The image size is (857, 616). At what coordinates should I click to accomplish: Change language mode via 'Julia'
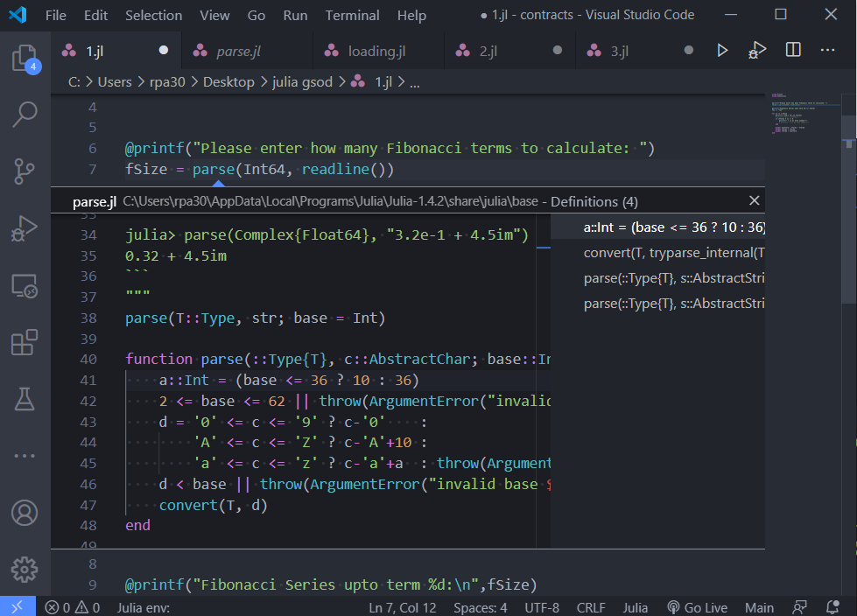pyautogui.click(x=636, y=607)
